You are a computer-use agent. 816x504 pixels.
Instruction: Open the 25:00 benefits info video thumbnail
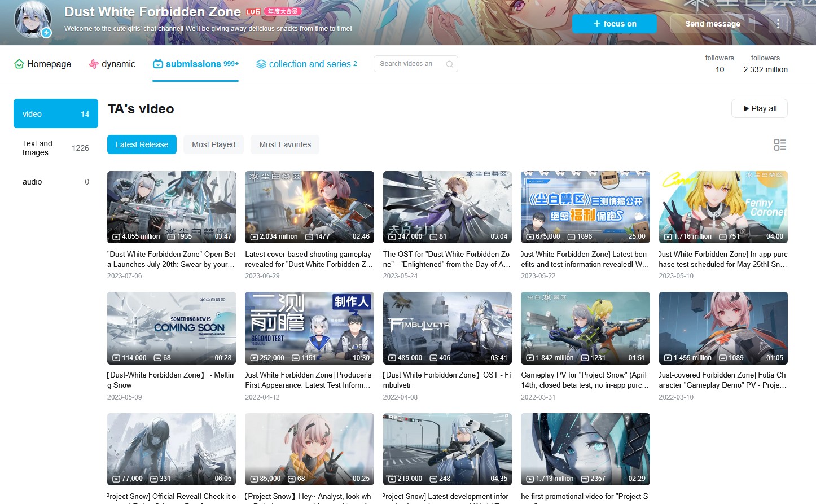click(585, 207)
